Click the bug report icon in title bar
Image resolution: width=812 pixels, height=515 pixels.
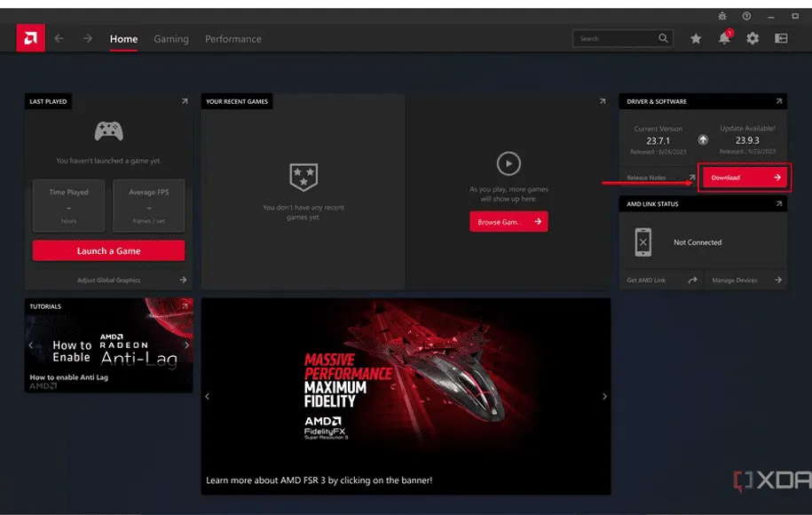click(721, 16)
